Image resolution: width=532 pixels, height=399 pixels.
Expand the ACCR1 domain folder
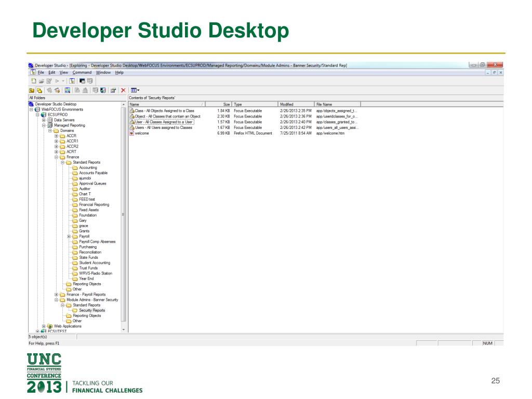coord(56,141)
